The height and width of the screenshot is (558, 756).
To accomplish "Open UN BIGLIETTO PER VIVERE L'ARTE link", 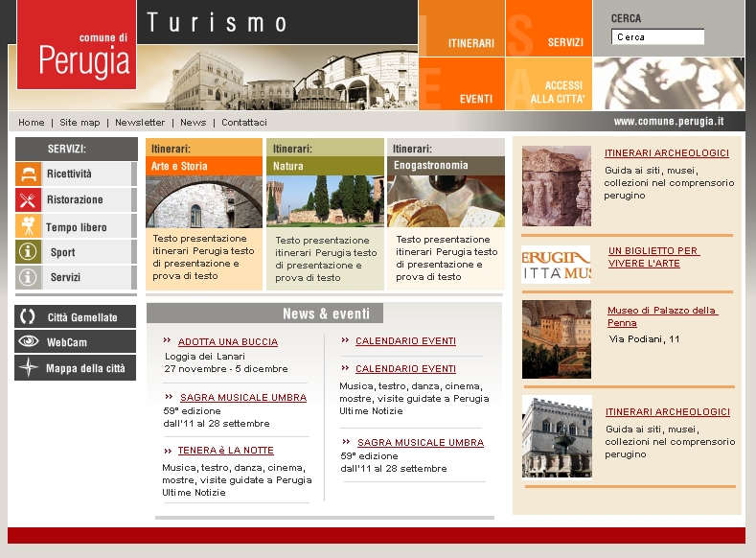I will (654, 257).
